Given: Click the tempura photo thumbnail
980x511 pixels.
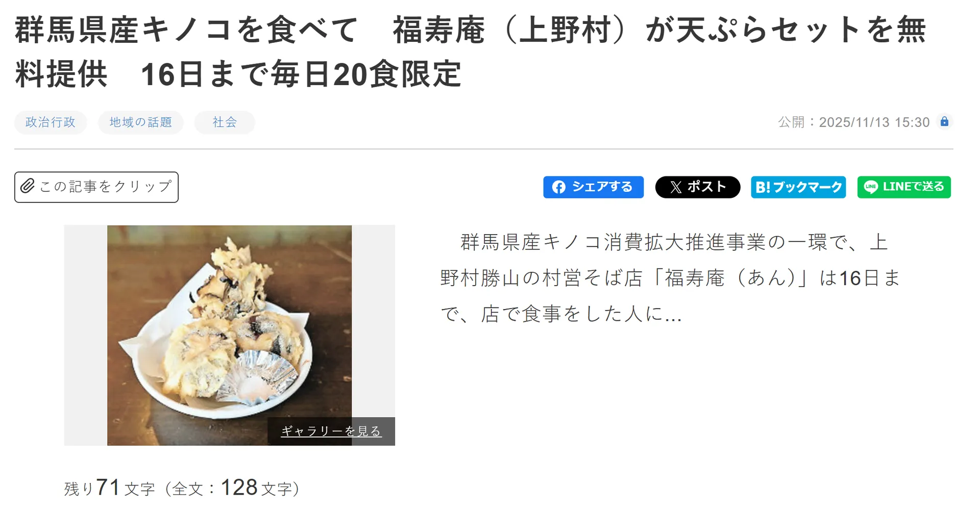Looking at the screenshot, I should pyautogui.click(x=229, y=335).
